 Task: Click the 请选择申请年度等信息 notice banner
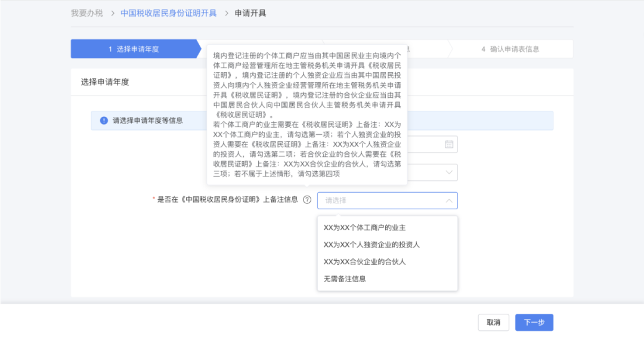coord(148,120)
